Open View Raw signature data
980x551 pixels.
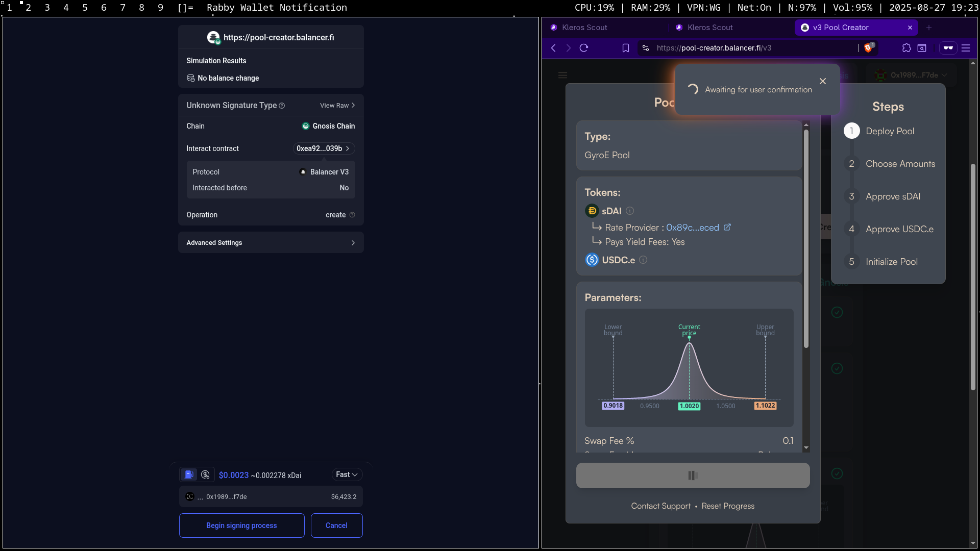[x=337, y=106]
